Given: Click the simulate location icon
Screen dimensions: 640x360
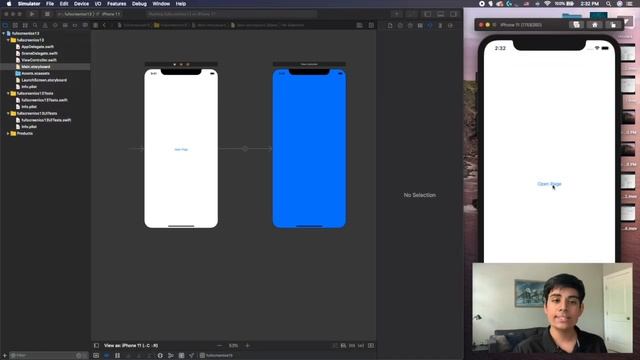Looking at the screenshot, I should 191,356.
